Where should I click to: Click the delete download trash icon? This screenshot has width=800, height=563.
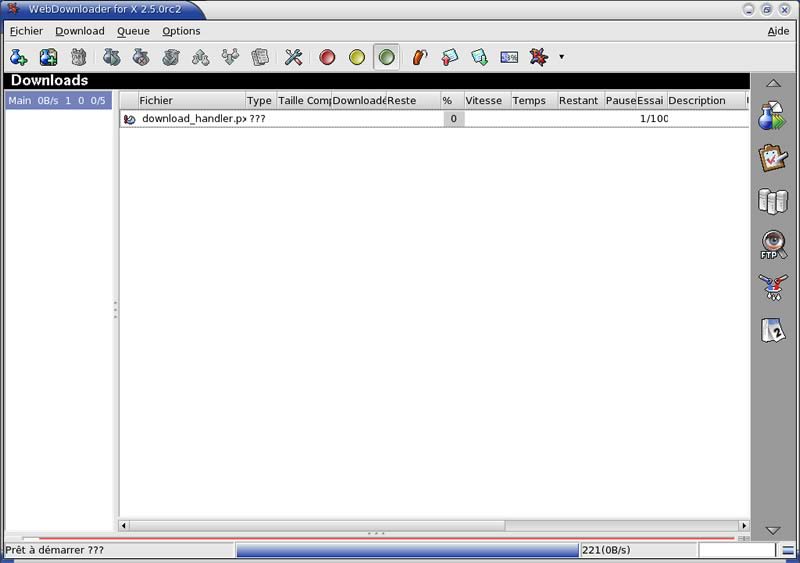(x=78, y=57)
